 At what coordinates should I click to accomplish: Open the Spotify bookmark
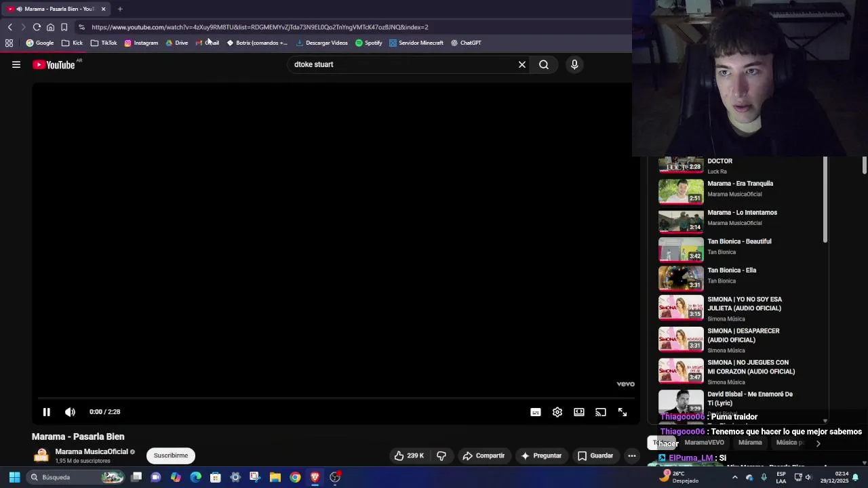(369, 43)
